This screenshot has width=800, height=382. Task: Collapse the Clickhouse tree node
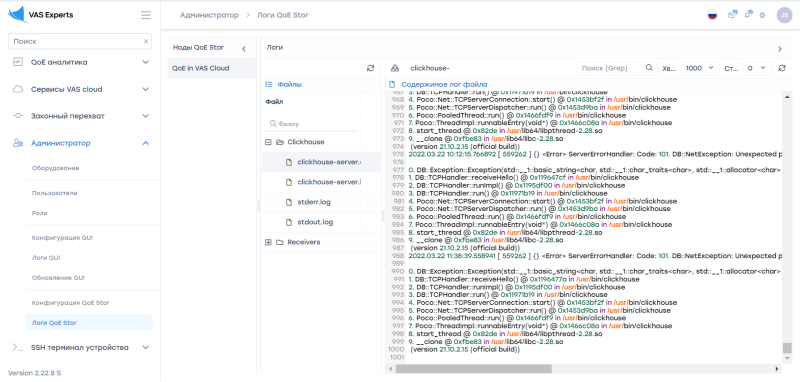(268, 142)
